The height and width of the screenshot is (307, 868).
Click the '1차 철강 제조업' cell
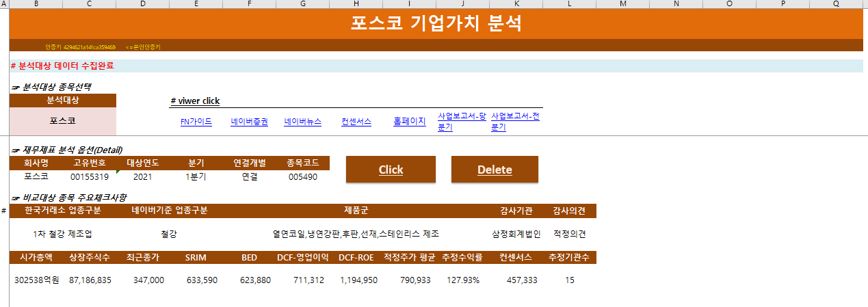point(62,234)
